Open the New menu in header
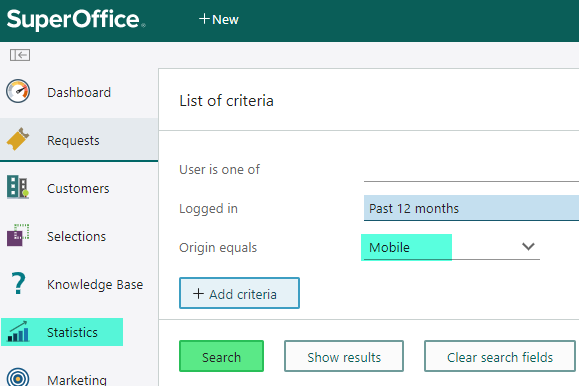579x386 pixels. pyautogui.click(x=219, y=19)
